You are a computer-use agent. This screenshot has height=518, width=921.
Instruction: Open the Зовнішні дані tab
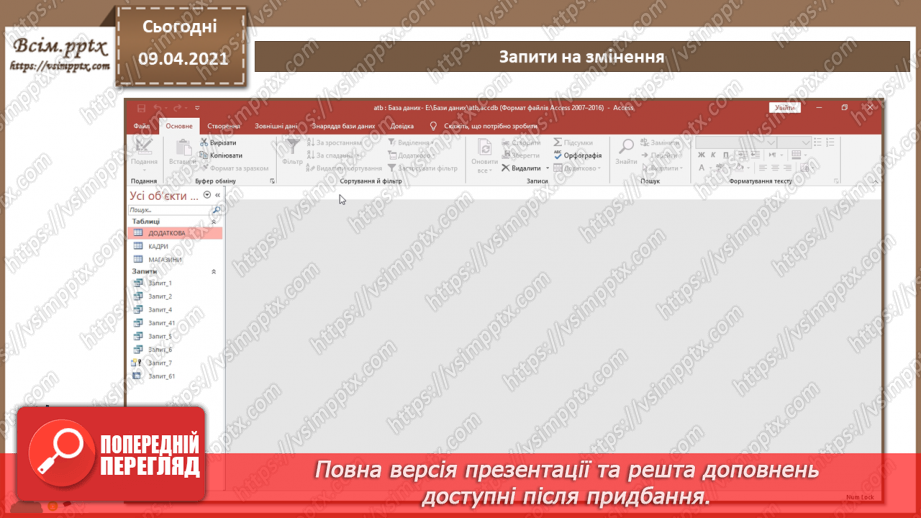(275, 126)
